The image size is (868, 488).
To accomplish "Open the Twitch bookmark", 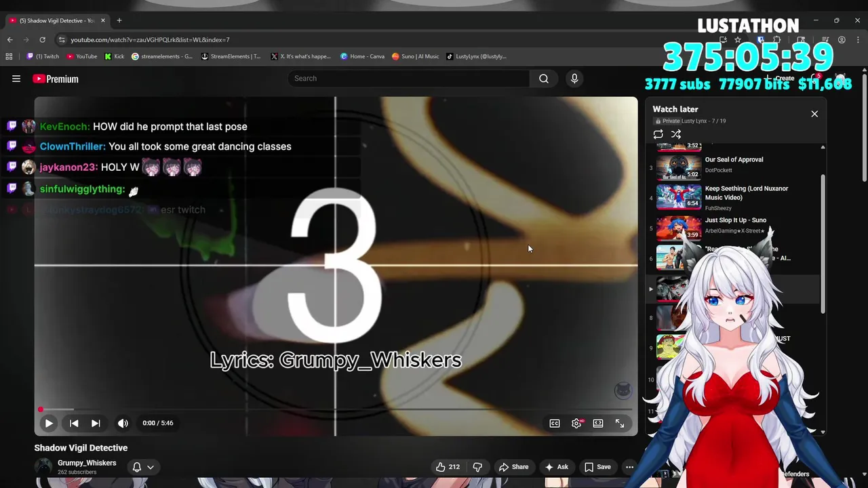I will pyautogui.click(x=43, y=56).
